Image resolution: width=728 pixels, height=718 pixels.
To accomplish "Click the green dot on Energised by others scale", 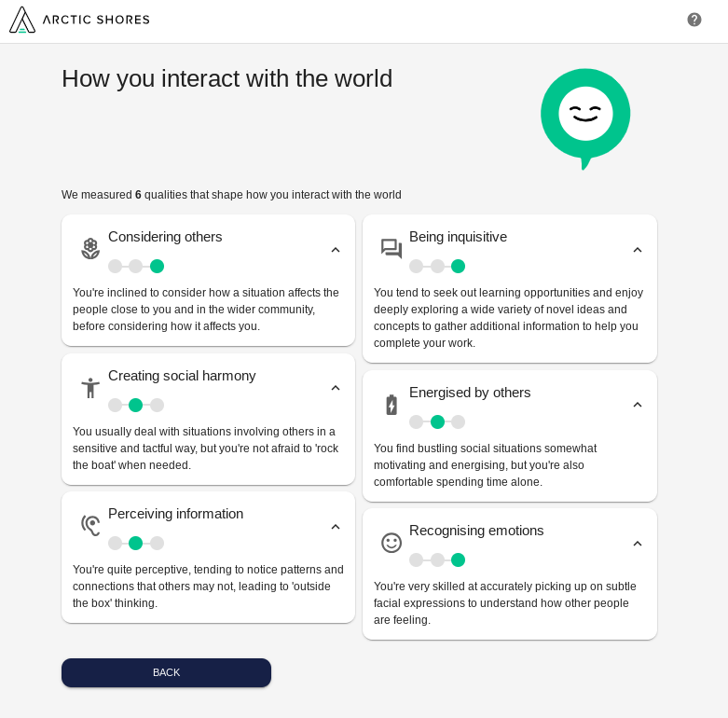I will (437, 422).
